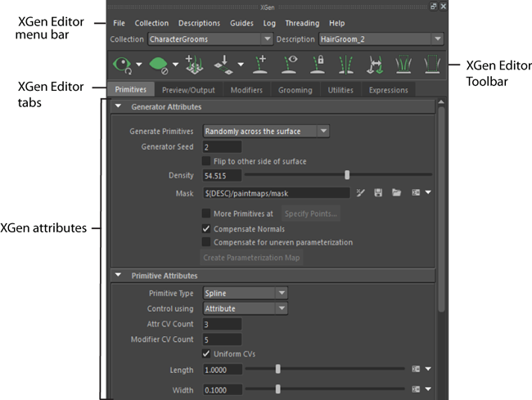This screenshot has height=400, width=532.
Task: Switch to the Preview/Output tab
Action: 188,90
